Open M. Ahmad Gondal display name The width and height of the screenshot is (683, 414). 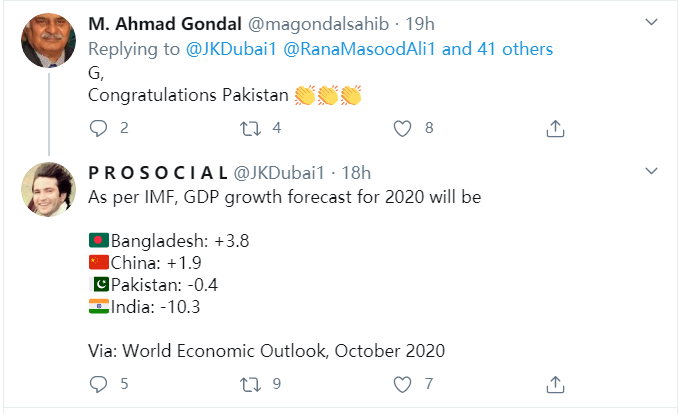point(162,23)
